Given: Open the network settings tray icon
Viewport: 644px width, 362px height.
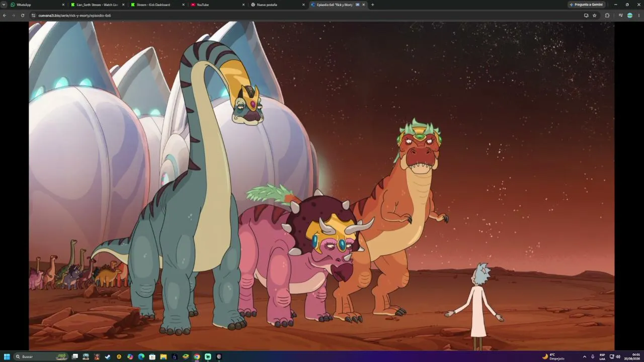Looking at the screenshot, I should (612, 356).
